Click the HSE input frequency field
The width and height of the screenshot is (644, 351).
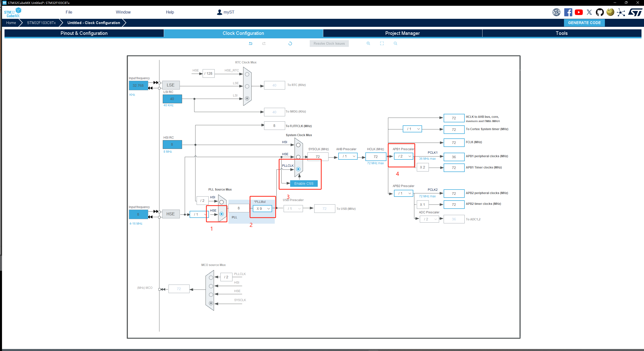point(138,214)
